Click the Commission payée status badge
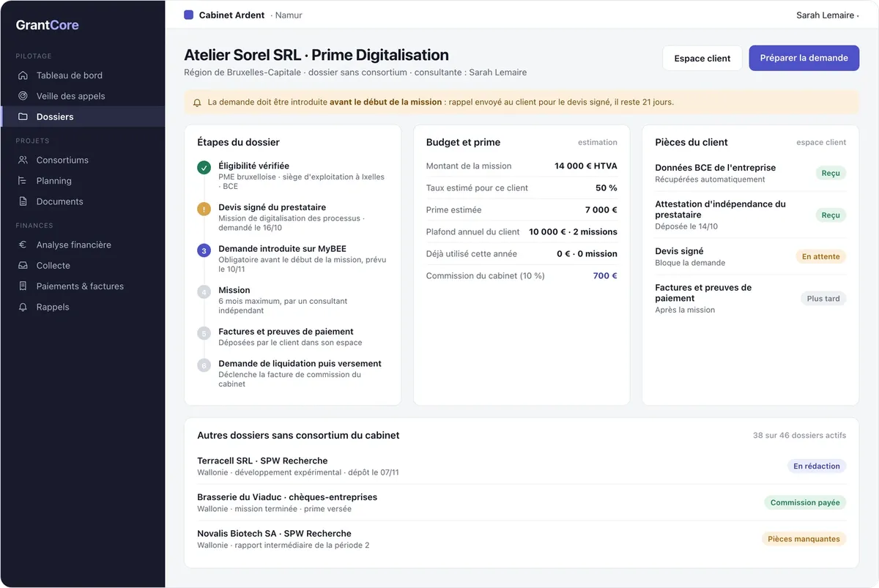Image resolution: width=879 pixels, height=588 pixels. point(805,502)
